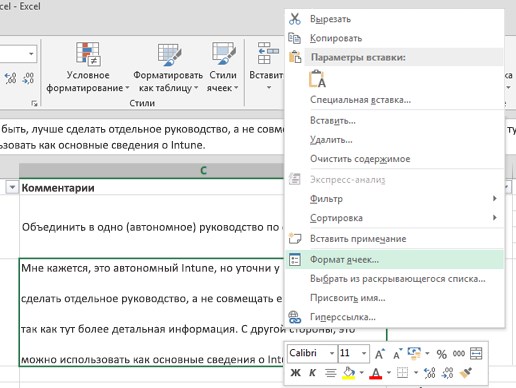Increase decimal in mini toolbar

click(429, 373)
